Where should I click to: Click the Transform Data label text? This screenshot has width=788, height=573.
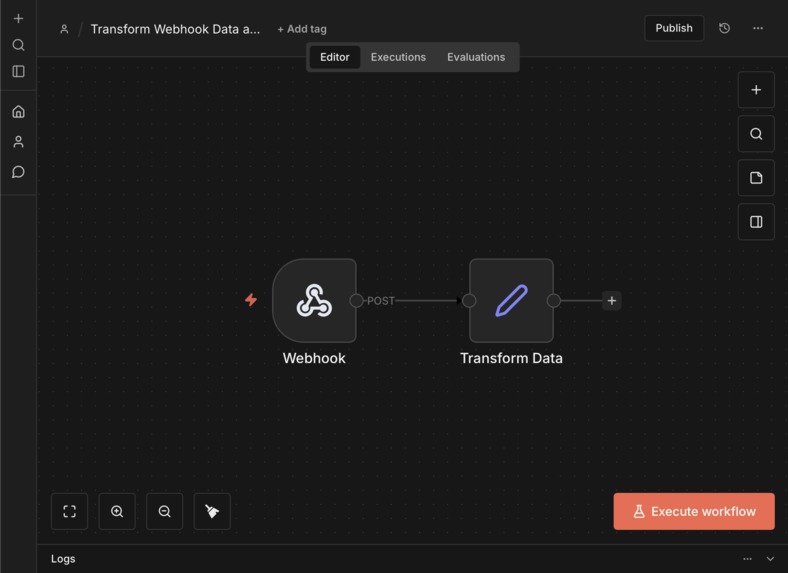511,358
